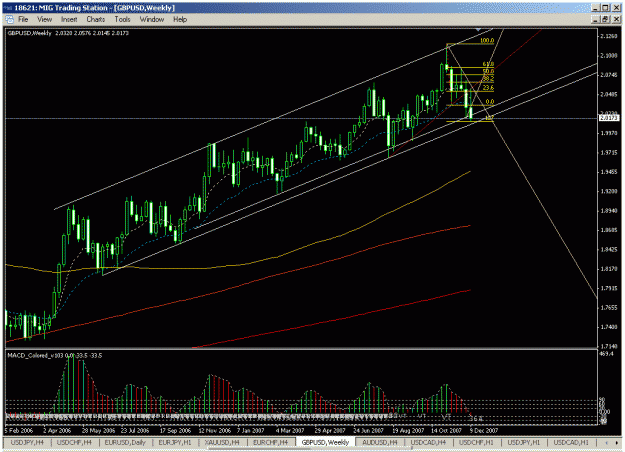Click the 469.4 MACD scale value
This screenshot has height=452, width=625.
pyautogui.click(x=606, y=354)
